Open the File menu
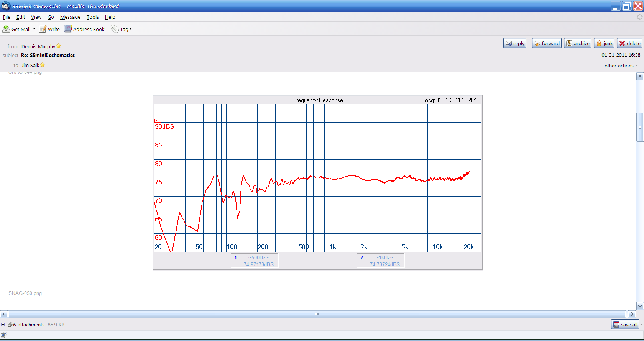Viewport: 644px width, 341px height. (7, 17)
